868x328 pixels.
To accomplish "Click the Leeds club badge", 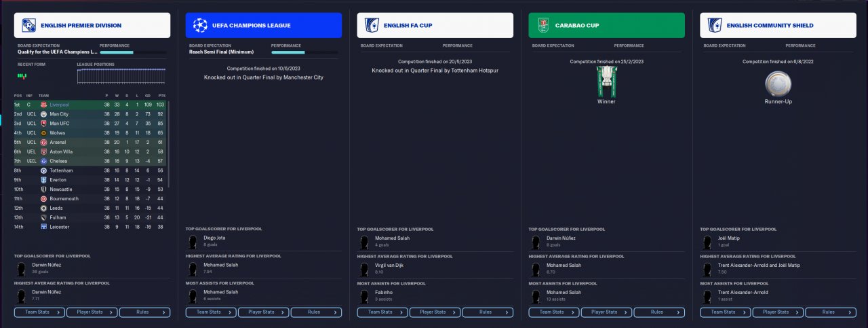I will pos(43,208).
